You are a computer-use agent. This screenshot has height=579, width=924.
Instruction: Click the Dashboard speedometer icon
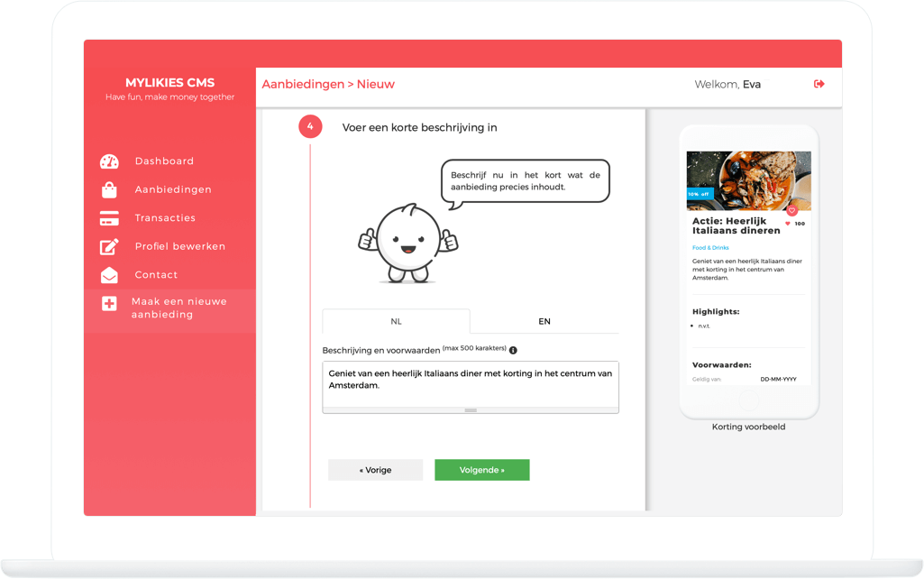click(x=110, y=161)
